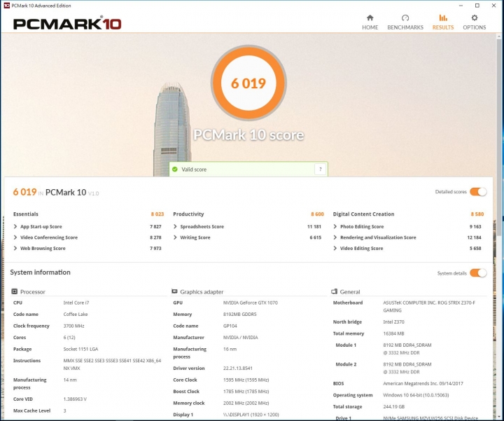Viewport: 504px width, 421px height.
Task: Click the Driver version 22.21.13.8541 value
Action: (238, 368)
